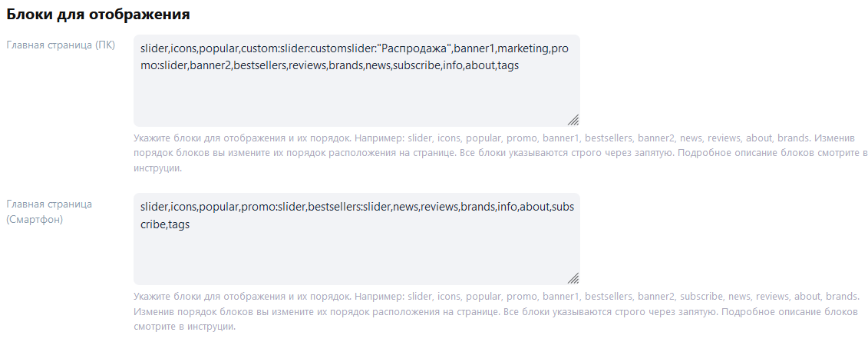Click the Блоки для отображения heading
Image resolution: width=868 pixels, height=342 pixels.
98,14
